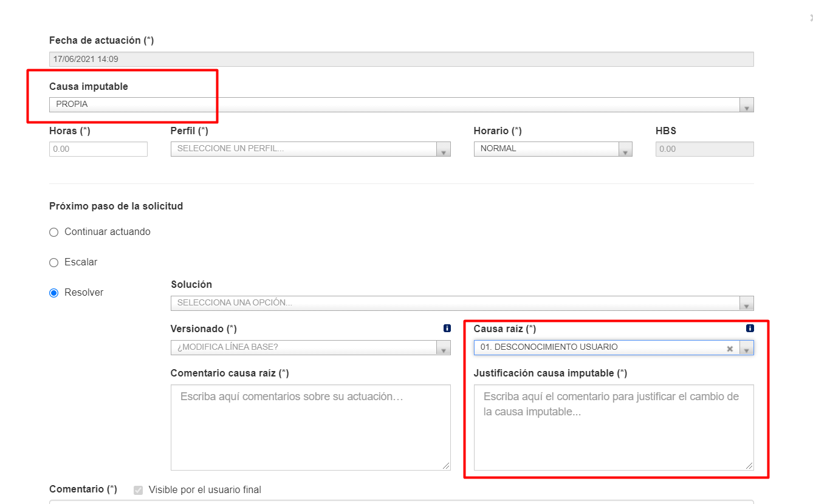This screenshot has height=504, width=813.
Task: Click the Fecha de actuación date field
Action: pos(401,60)
